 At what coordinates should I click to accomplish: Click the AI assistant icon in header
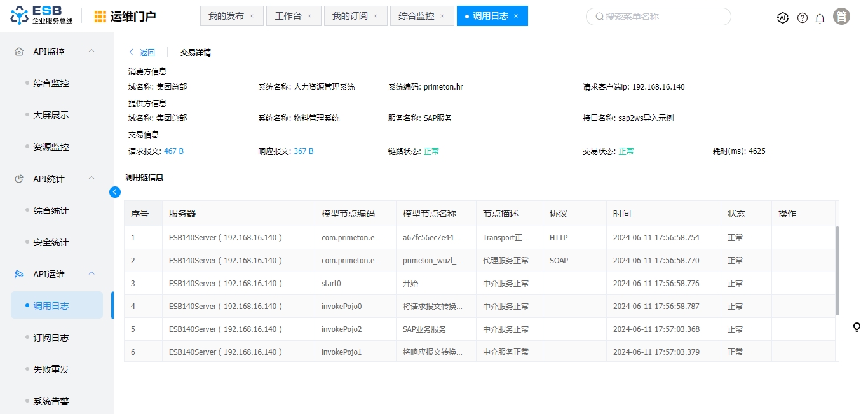coord(783,18)
